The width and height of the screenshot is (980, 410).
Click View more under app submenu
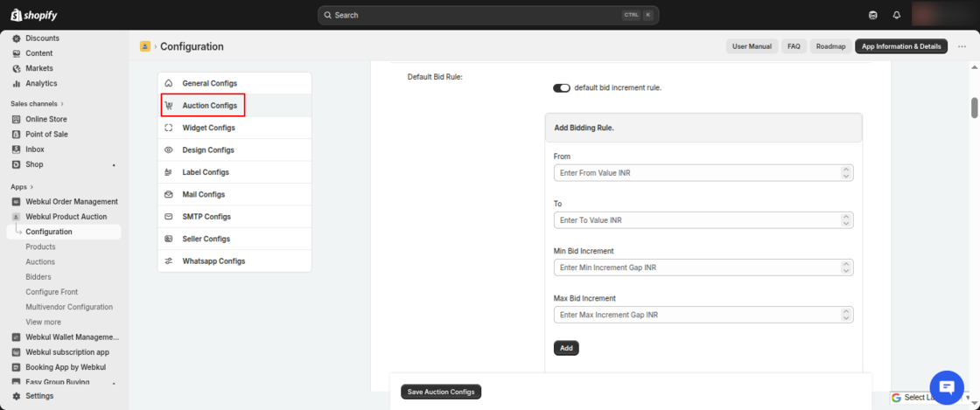[43, 322]
